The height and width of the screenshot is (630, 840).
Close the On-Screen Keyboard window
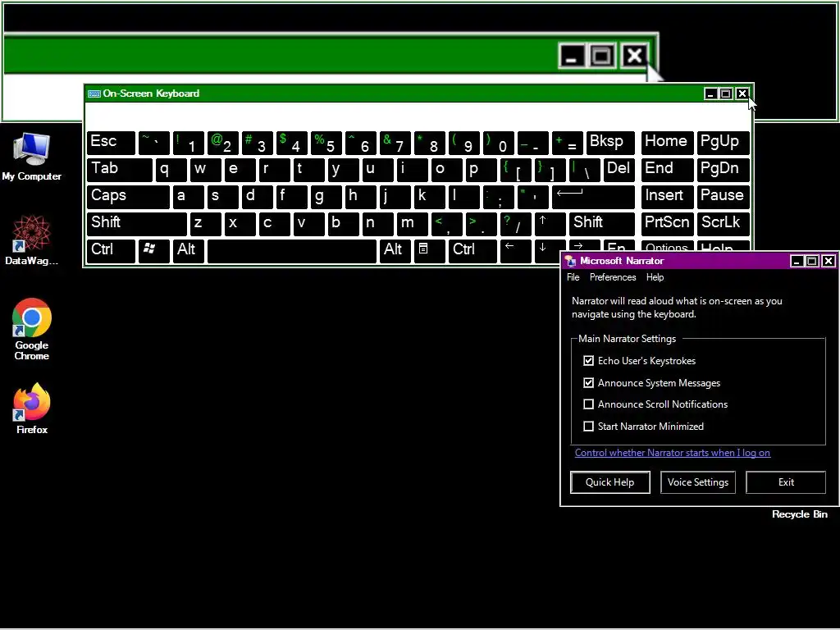(x=742, y=94)
